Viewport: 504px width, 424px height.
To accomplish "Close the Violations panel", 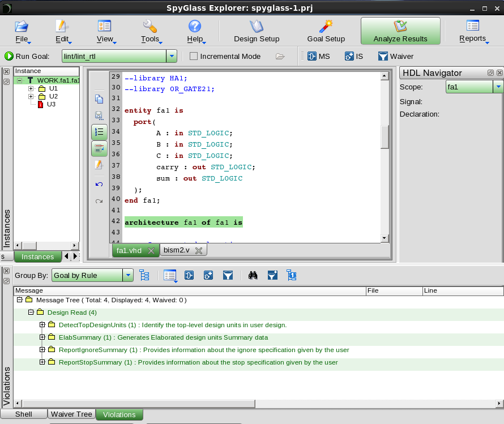I will 6,271.
